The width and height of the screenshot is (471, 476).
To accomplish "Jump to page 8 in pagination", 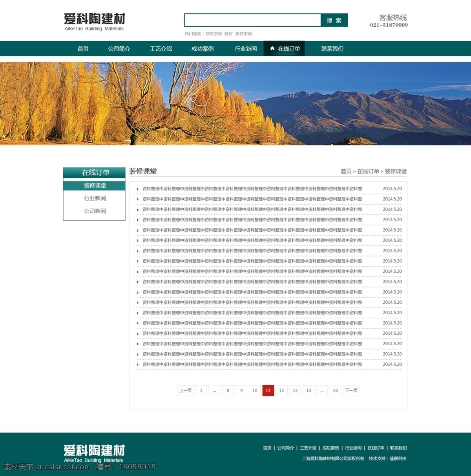I will [228, 390].
